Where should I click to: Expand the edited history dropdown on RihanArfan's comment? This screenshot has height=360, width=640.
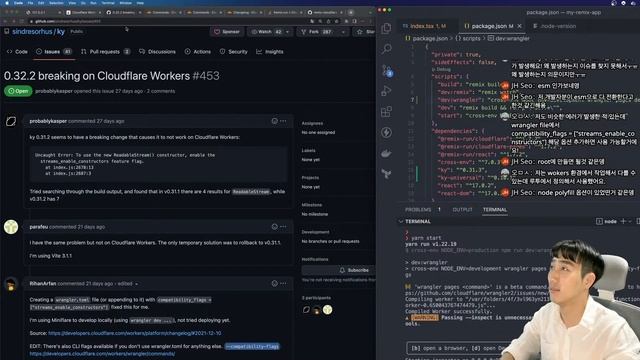(x=127, y=284)
